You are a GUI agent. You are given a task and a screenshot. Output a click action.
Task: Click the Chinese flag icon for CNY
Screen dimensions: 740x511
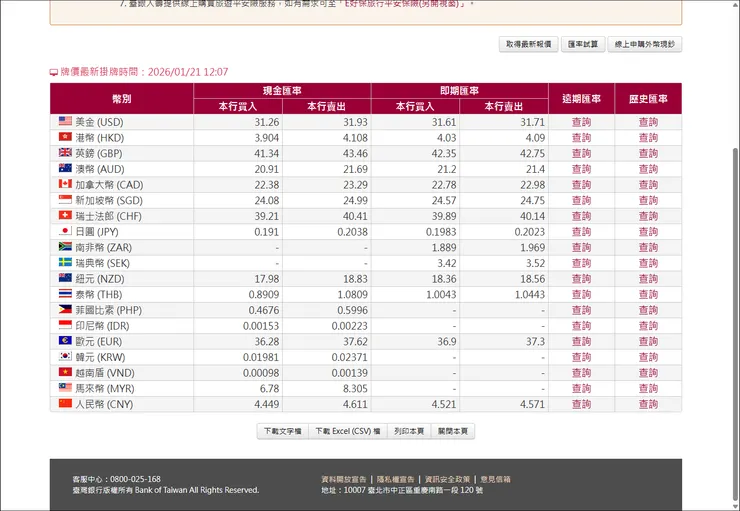[65, 403]
